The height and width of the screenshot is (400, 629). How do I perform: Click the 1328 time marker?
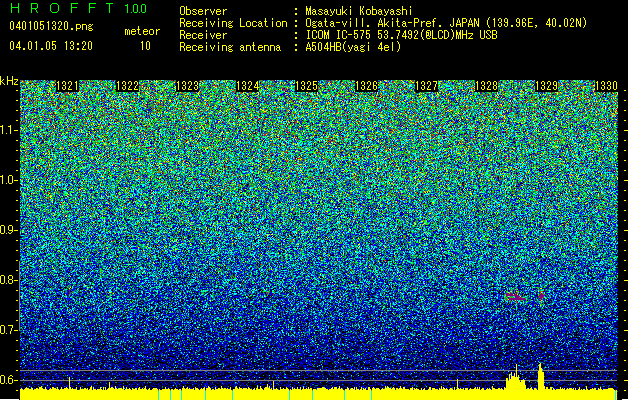click(486, 86)
